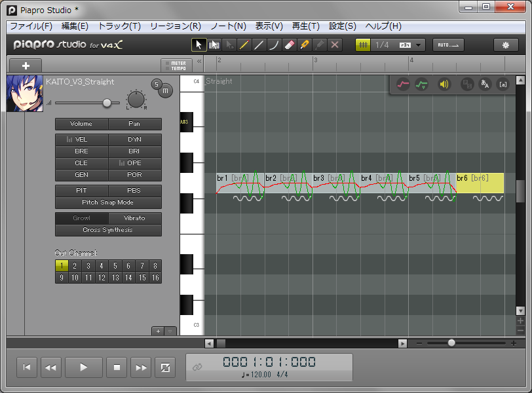532x393 pixels.
Task: Mute the KAITO track with m button
Action: 165,90
